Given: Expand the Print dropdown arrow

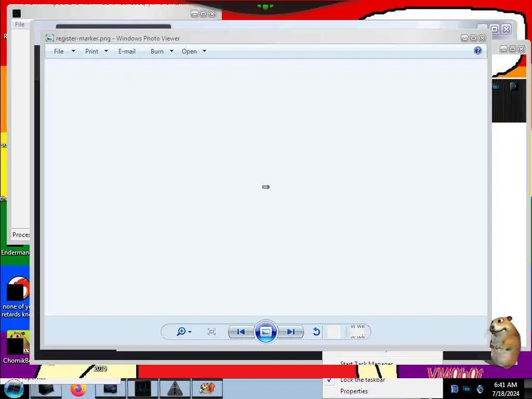Looking at the screenshot, I should (x=106, y=51).
